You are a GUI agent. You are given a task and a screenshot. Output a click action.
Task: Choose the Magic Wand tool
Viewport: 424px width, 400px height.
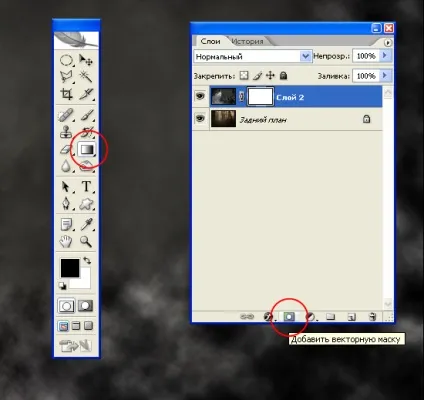pyautogui.click(x=86, y=76)
